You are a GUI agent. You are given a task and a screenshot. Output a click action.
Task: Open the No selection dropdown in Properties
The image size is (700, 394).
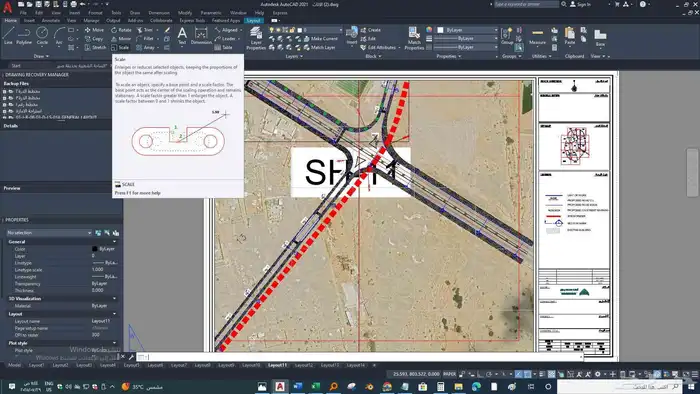[49, 232]
